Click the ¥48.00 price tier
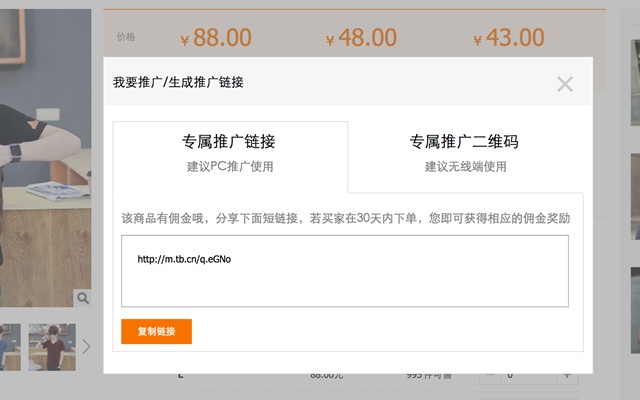 point(361,39)
